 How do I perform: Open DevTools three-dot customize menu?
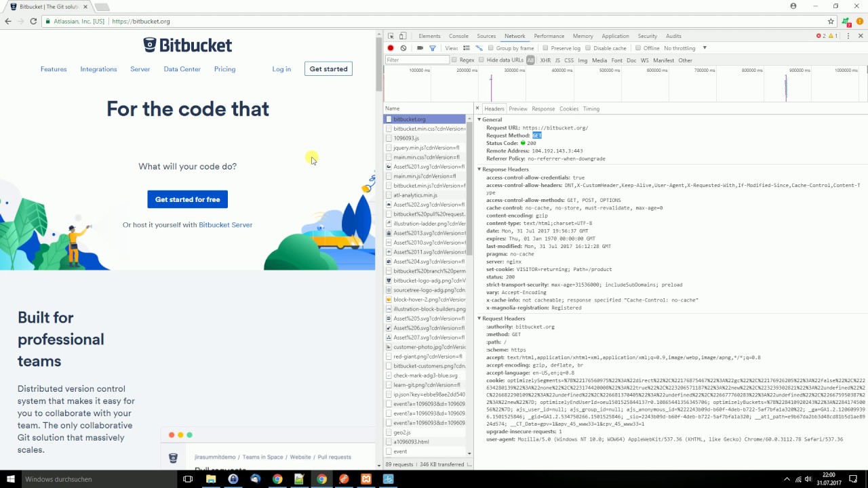[x=848, y=36]
